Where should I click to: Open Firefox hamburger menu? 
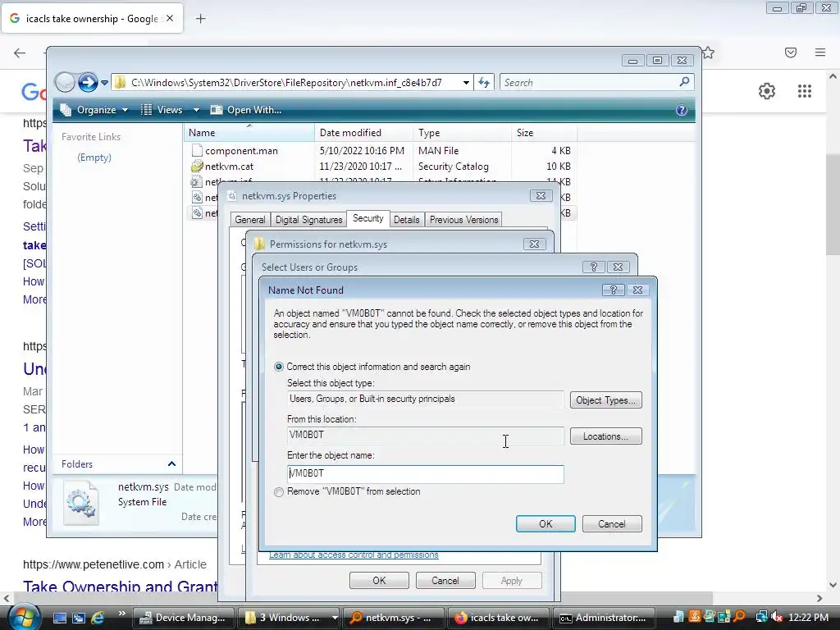click(x=820, y=52)
